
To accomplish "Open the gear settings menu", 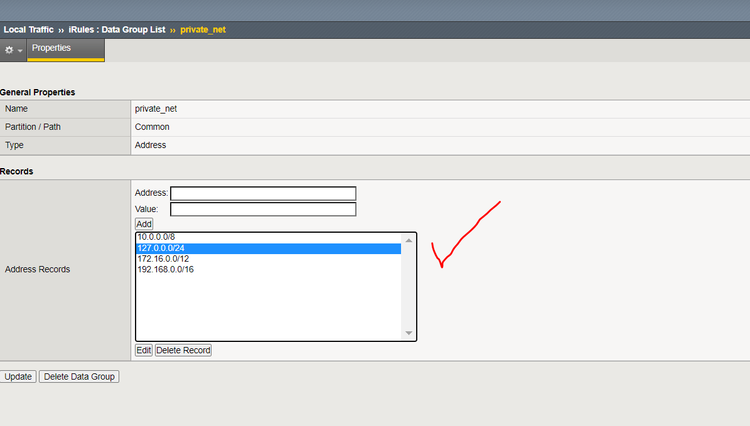I will (x=13, y=49).
